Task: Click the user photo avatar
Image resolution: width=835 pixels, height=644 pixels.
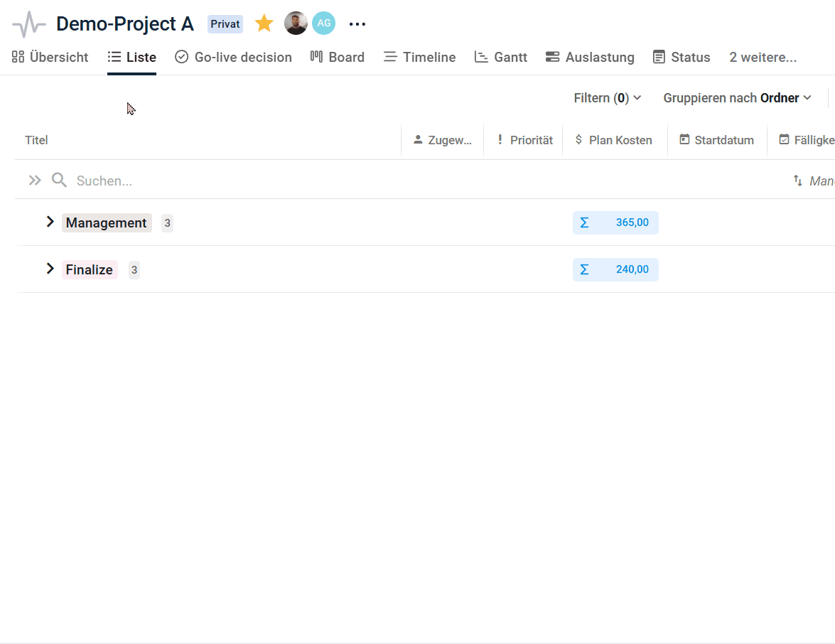Action: 296,23
